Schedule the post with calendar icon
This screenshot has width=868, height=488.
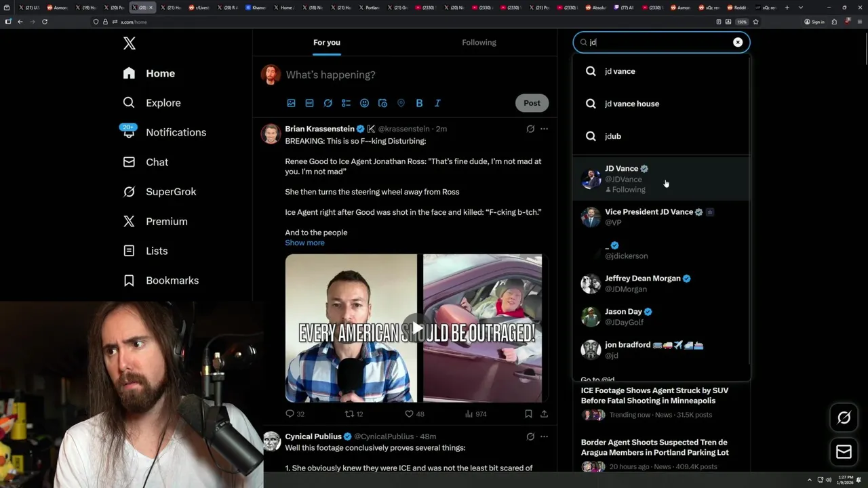382,103
